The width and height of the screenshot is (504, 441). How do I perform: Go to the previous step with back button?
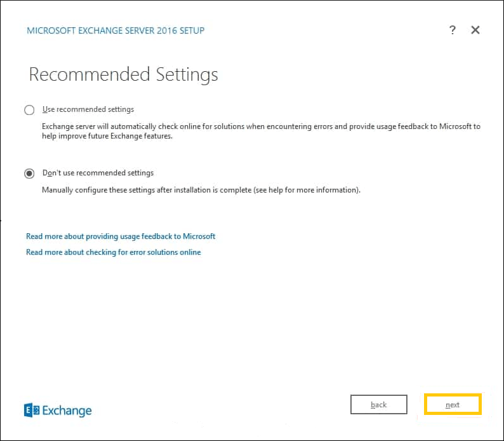[x=379, y=405]
